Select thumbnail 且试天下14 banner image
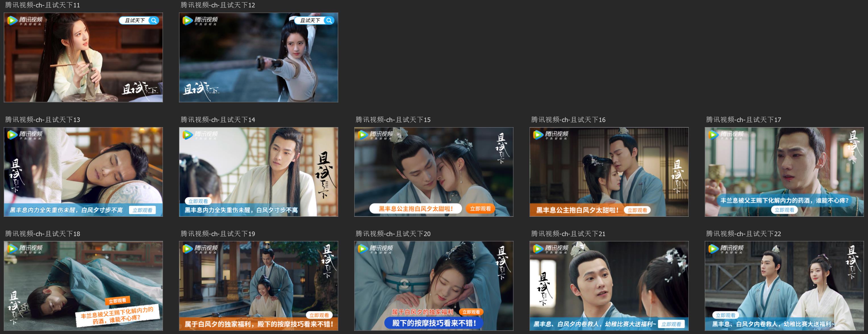This screenshot has width=868, height=334. [258, 172]
